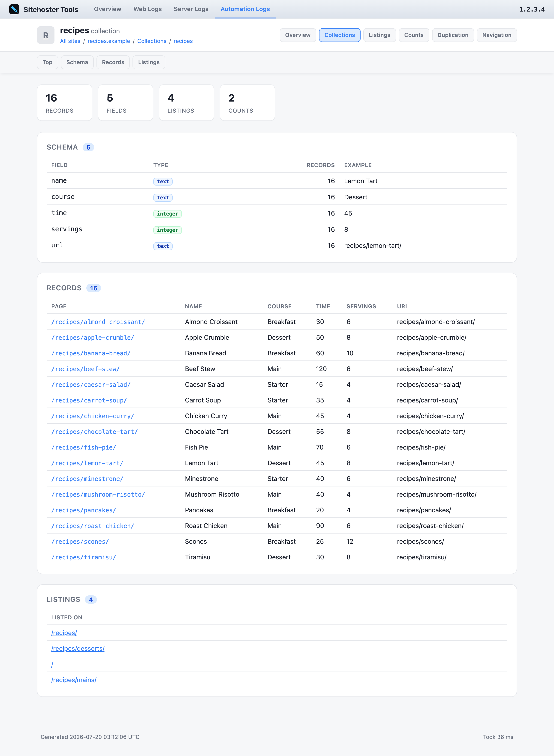Open the /recipes/desserts/ listing link
Screen dimensions: 554x756
(x=78, y=649)
